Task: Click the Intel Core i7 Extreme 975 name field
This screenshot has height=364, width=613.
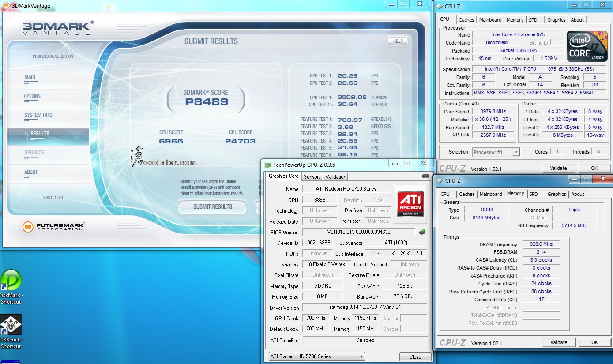Action: click(518, 34)
